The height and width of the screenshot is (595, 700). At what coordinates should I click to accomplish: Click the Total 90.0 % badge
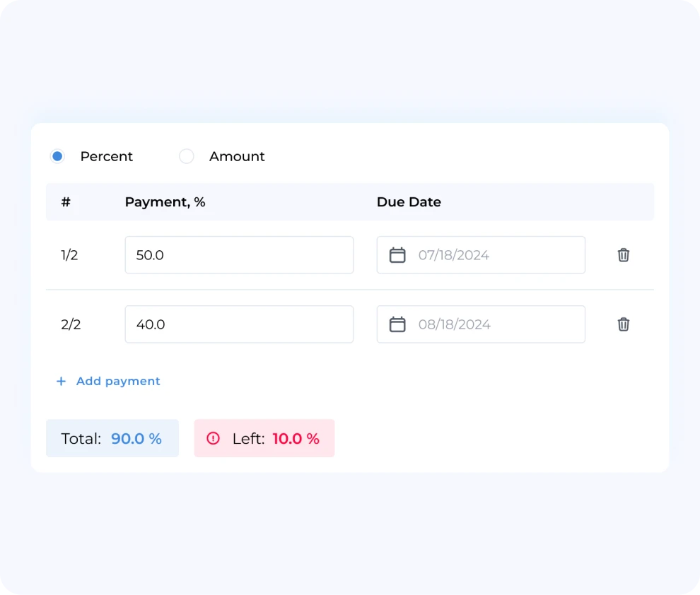pyautogui.click(x=112, y=438)
